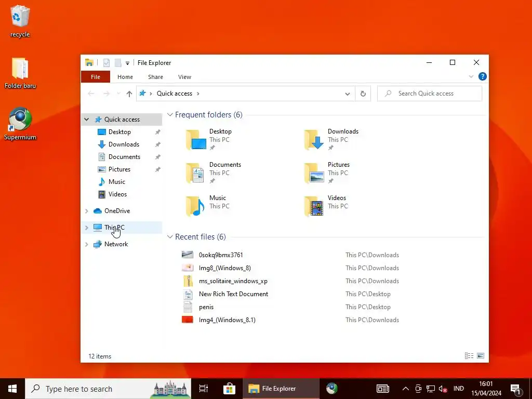Select Documents in the navigation pane

[124, 157]
